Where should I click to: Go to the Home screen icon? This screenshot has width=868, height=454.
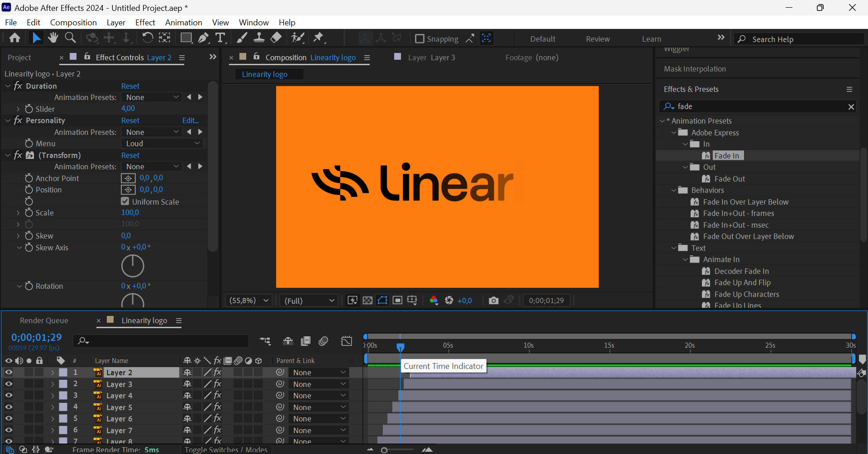point(15,38)
